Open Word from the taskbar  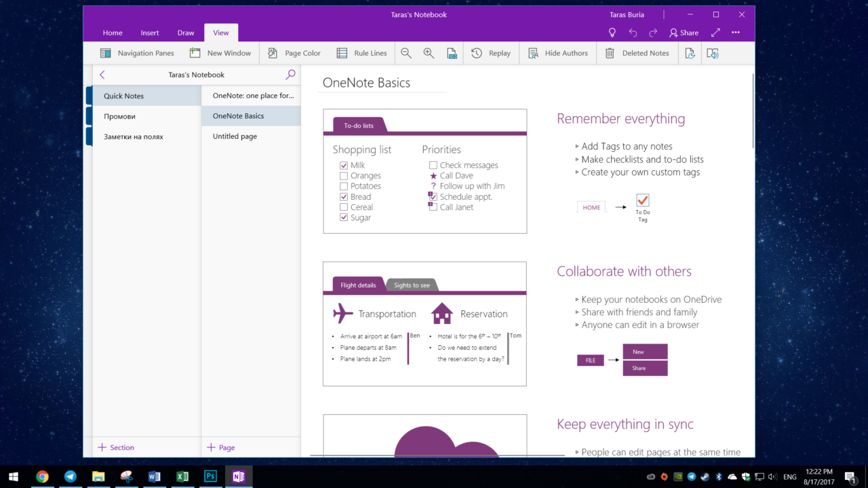click(154, 476)
